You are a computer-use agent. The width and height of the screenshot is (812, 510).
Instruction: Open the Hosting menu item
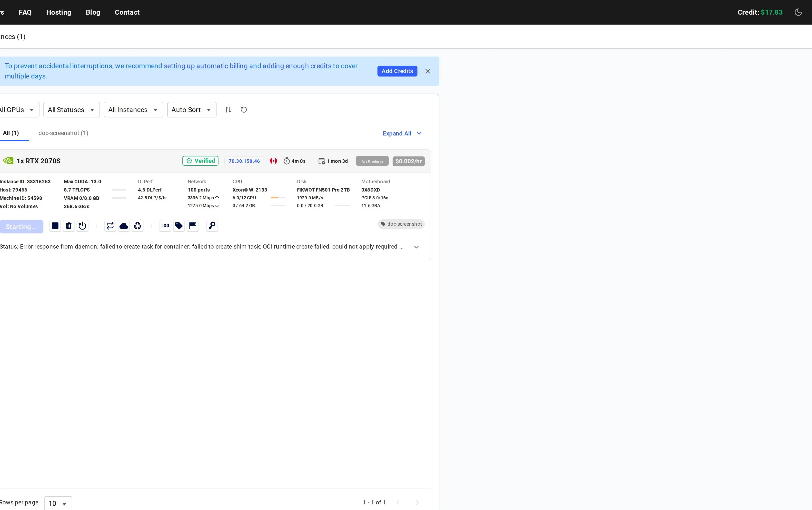point(59,12)
